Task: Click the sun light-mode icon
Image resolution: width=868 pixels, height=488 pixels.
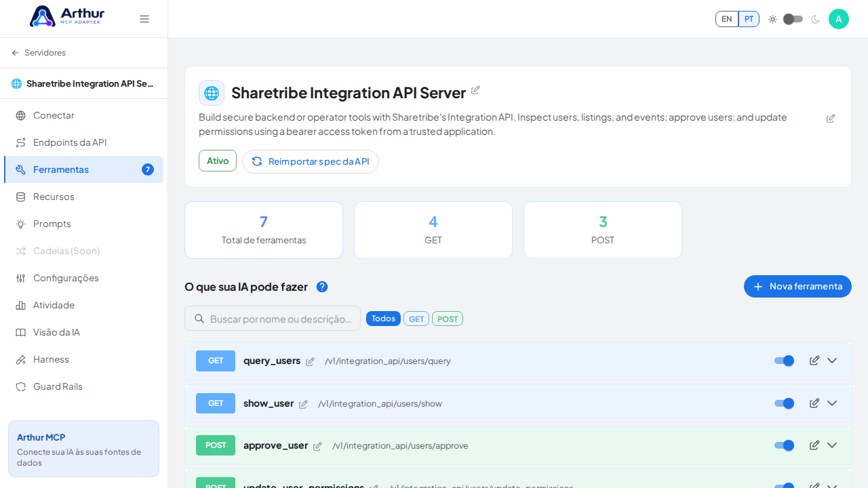Action: click(x=772, y=19)
